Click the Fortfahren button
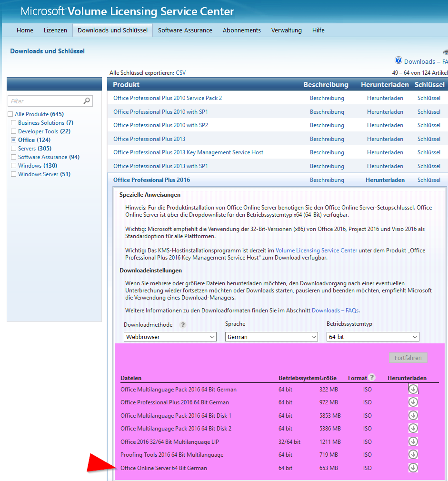 tap(408, 358)
